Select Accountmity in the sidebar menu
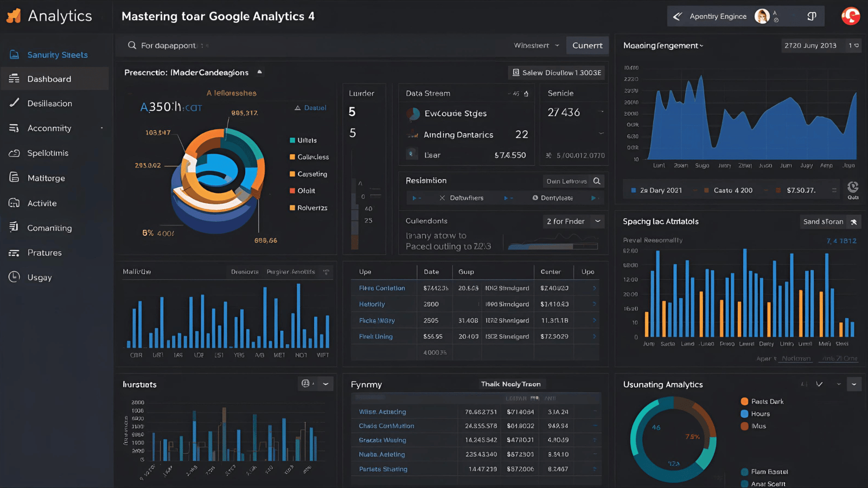Image resolution: width=868 pixels, height=488 pixels. point(48,128)
